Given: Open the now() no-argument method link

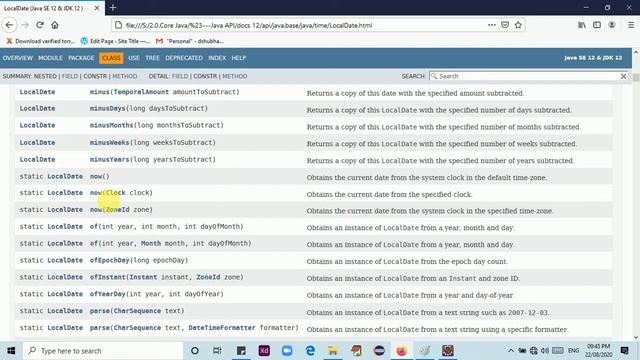Looking at the screenshot, I should (x=96, y=176).
